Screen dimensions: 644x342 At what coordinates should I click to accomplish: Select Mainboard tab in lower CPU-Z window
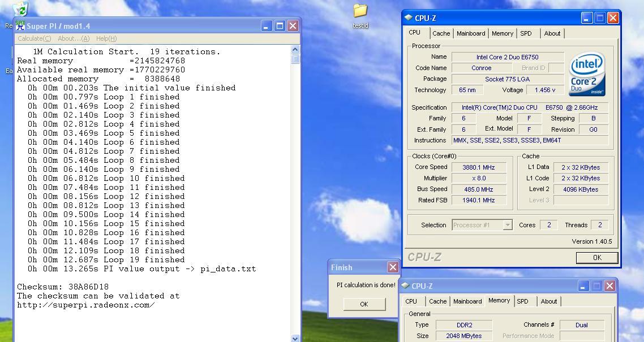click(x=467, y=301)
